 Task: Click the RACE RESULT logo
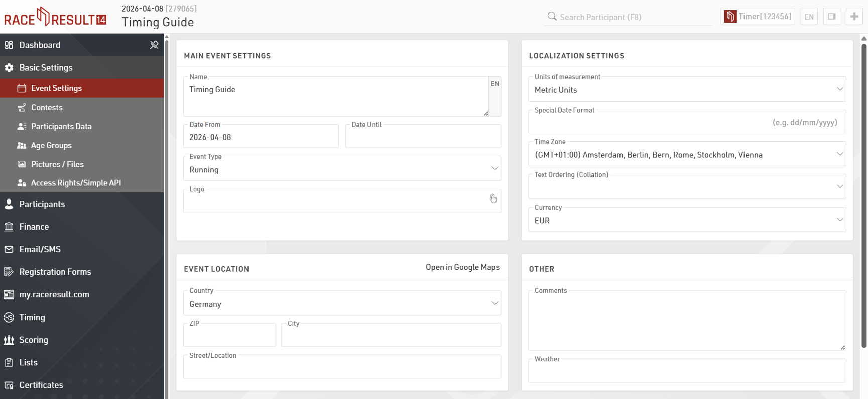click(x=55, y=18)
